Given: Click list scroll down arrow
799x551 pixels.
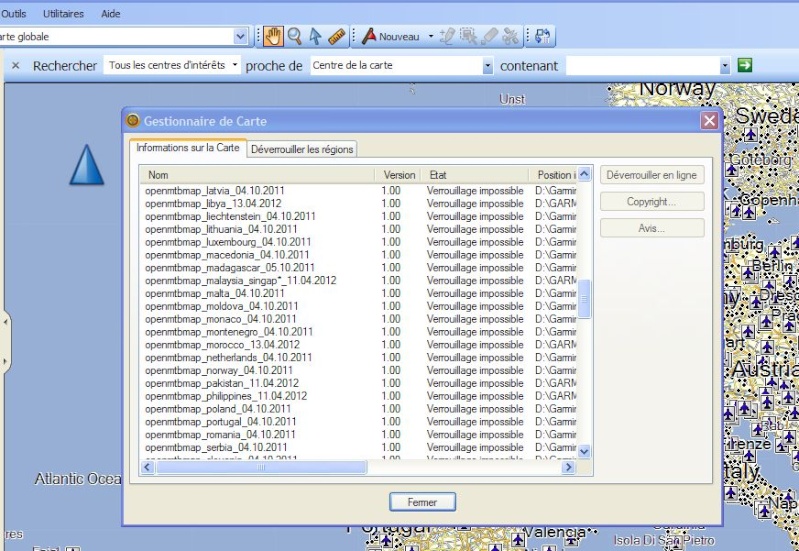Looking at the screenshot, I should pos(584,451).
